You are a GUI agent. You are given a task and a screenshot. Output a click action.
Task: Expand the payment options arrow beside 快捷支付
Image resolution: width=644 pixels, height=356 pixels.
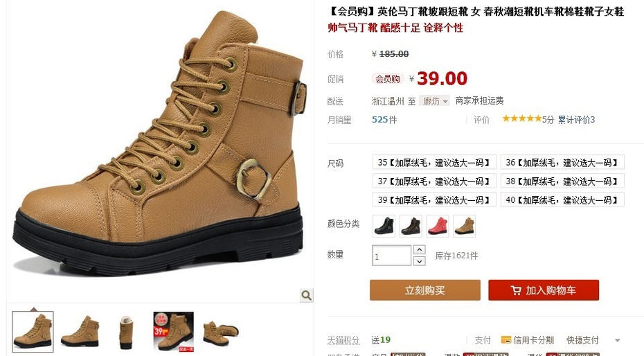[x=617, y=340]
